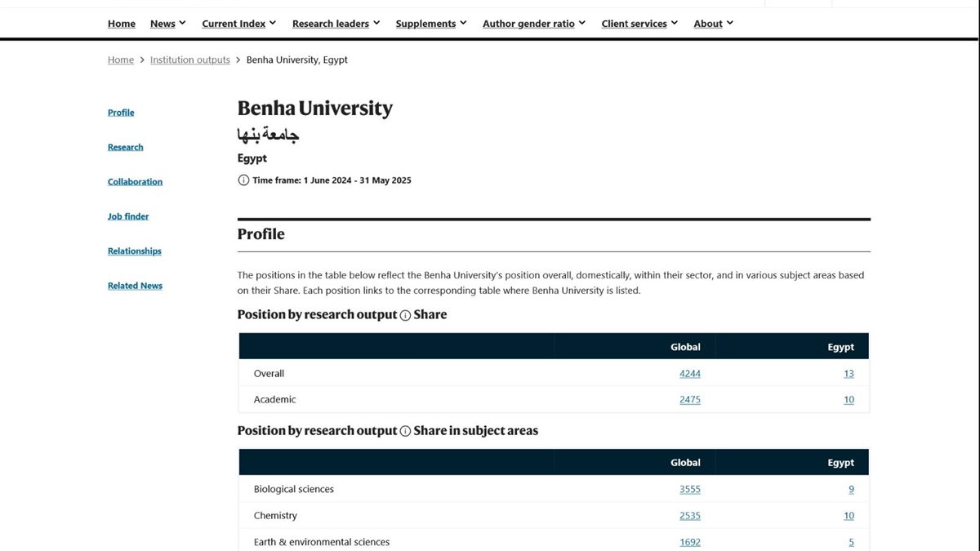This screenshot has height=551, width=980.
Task: Click info icon in Share in subject areas heading
Action: click(x=405, y=431)
